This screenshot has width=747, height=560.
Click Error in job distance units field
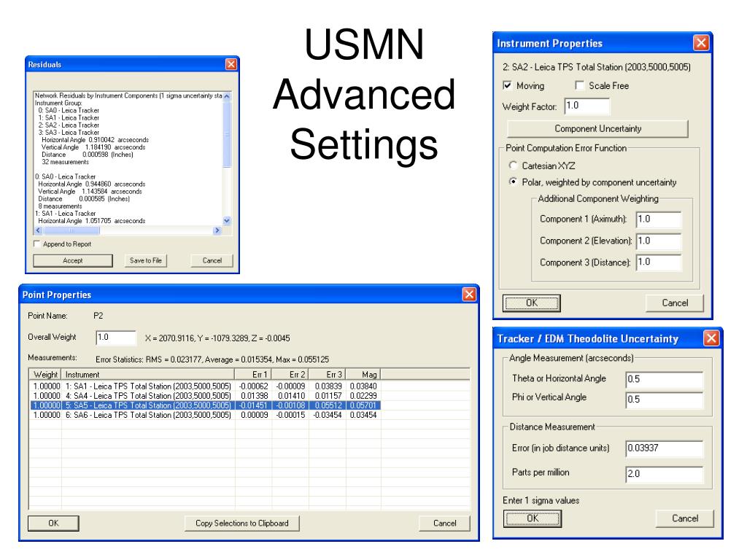click(665, 448)
